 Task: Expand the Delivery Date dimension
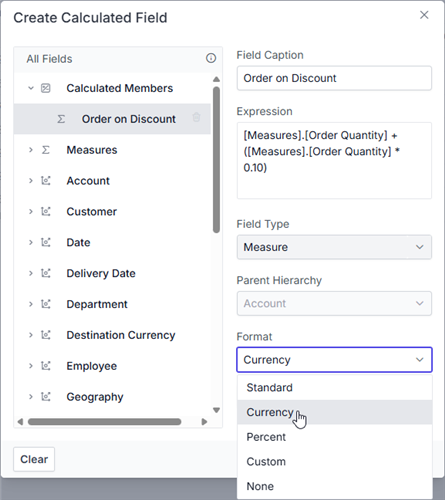pyautogui.click(x=31, y=273)
